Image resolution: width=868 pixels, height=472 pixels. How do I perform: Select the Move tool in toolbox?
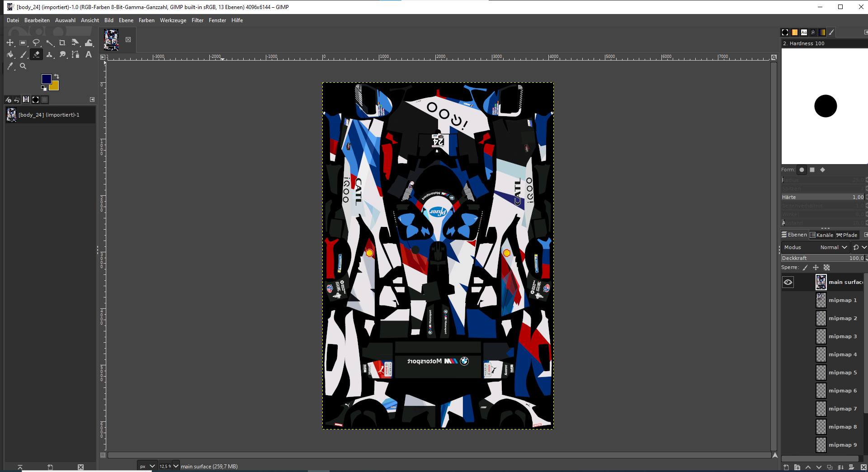pos(10,42)
